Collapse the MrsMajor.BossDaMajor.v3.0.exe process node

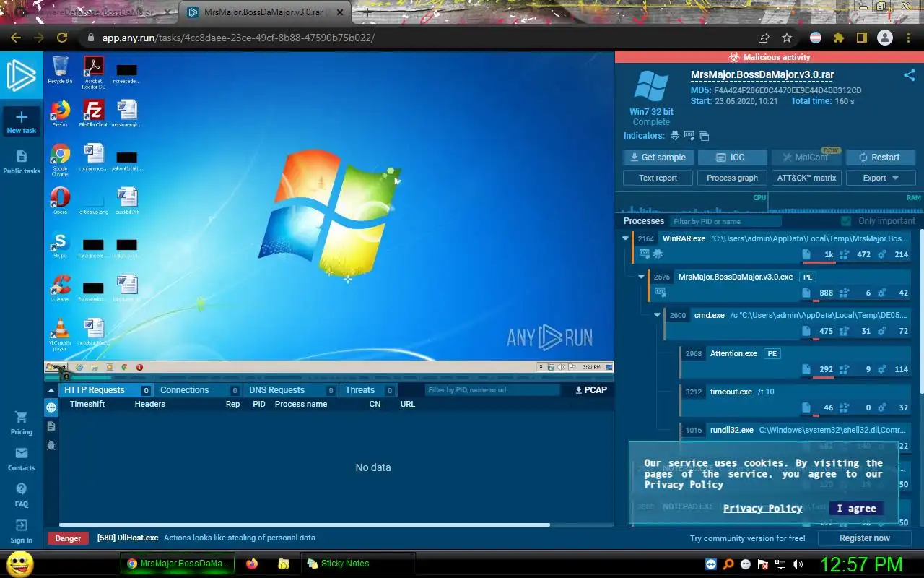(x=641, y=277)
